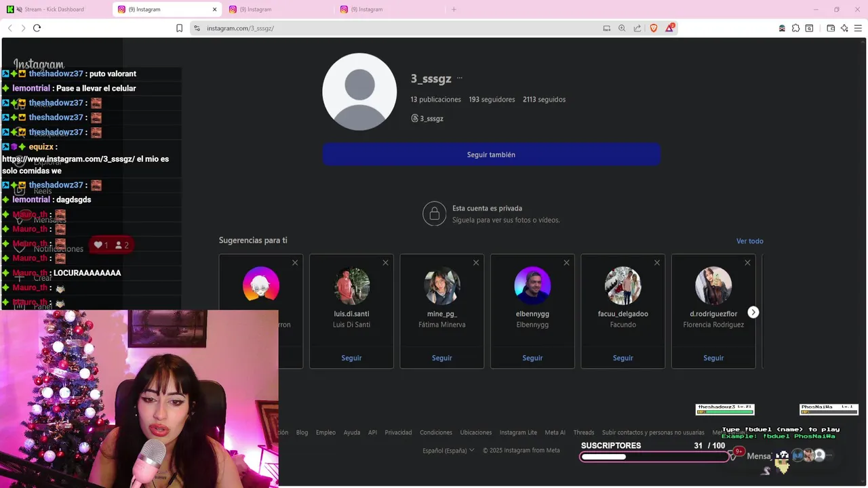Dismiss mine_pg_ suggestion card
Viewport: 868px width, 488px height.
click(x=476, y=263)
